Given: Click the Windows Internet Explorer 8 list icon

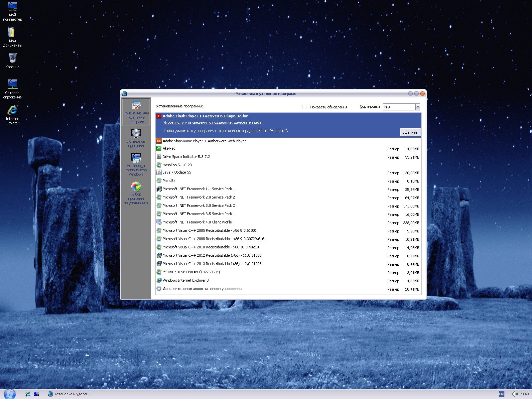Looking at the screenshot, I should pos(159,280).
